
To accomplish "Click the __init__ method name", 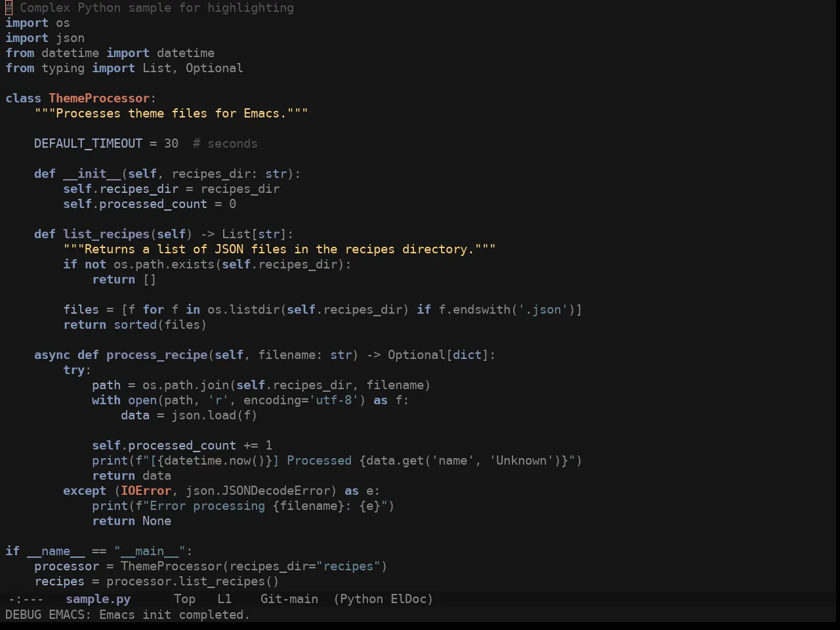I will (x=92, y=174).
